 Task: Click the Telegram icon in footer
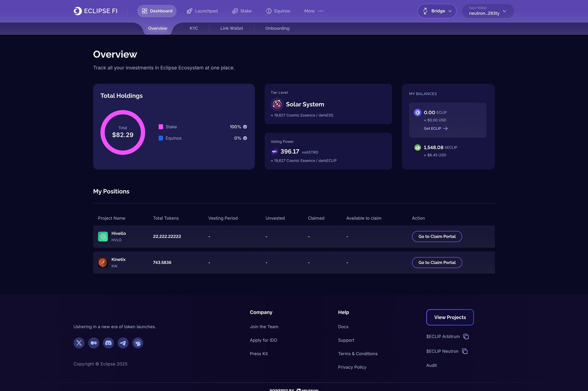(123, 343)
